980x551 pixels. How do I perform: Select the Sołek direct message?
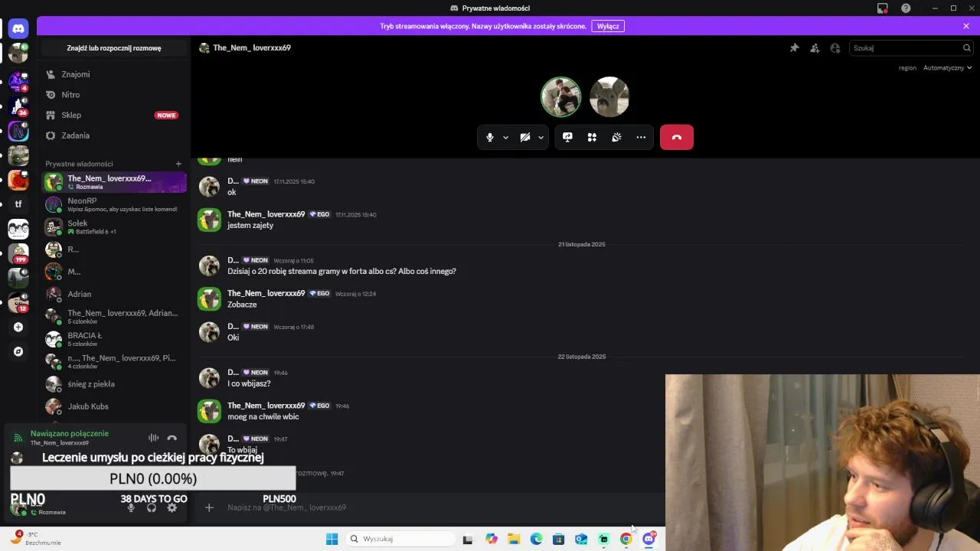[114, 227]
